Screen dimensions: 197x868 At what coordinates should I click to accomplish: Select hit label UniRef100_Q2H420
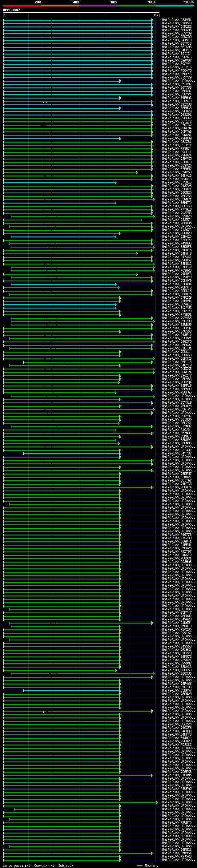[177, 236]
